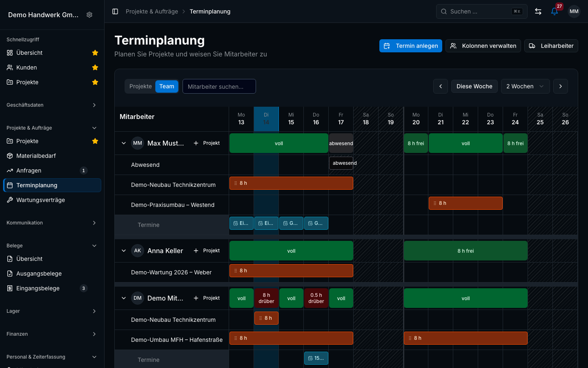Add Projekt for Anna Keller
The image size is (588, 368).
207,251
